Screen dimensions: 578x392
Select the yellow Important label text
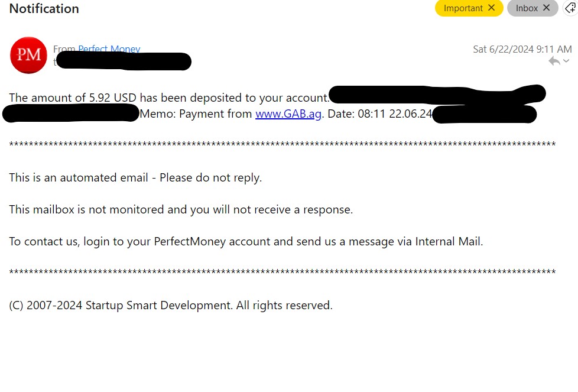pyautogui.click(x=463, y=8)
